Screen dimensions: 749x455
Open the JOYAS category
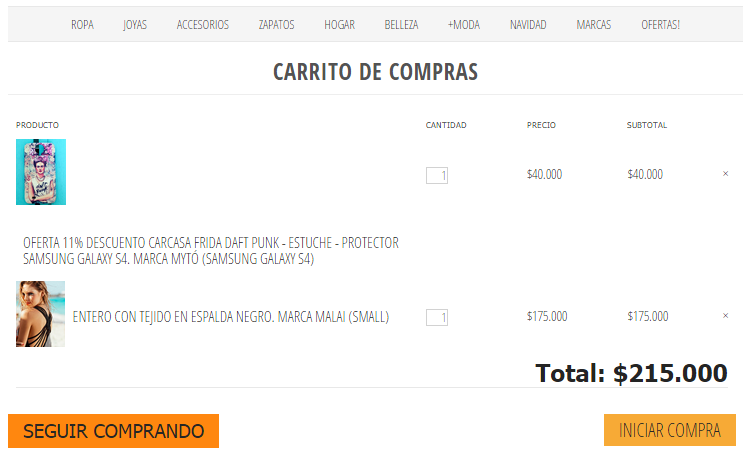(x=135, y=24)
